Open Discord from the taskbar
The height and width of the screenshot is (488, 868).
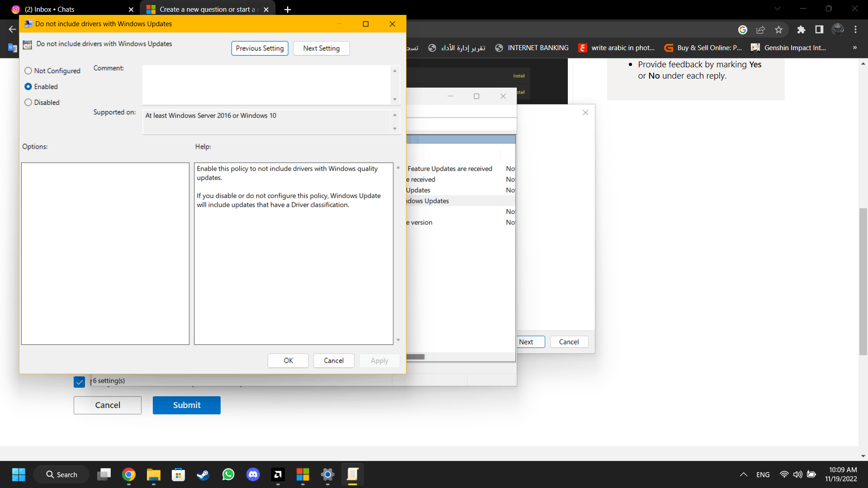tap(253, 474)
